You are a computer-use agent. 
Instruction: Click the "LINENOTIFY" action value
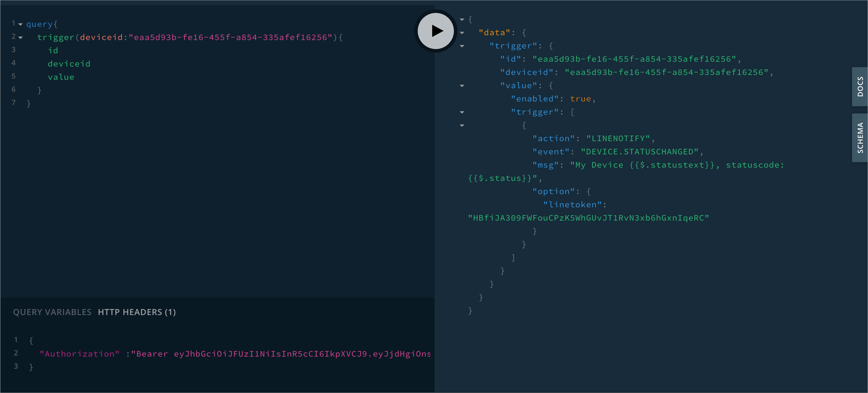pyautogui.click(x=618, y=138)
